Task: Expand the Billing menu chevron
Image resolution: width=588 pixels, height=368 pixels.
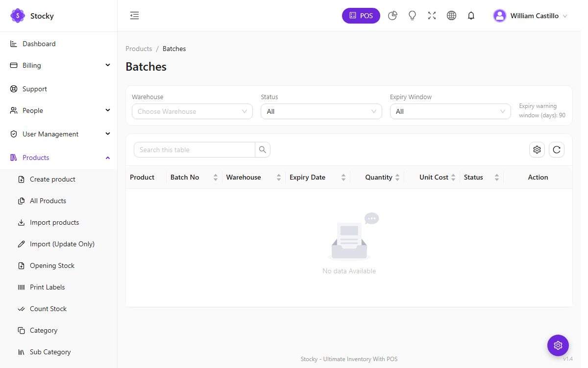Action: coord(108,65)
